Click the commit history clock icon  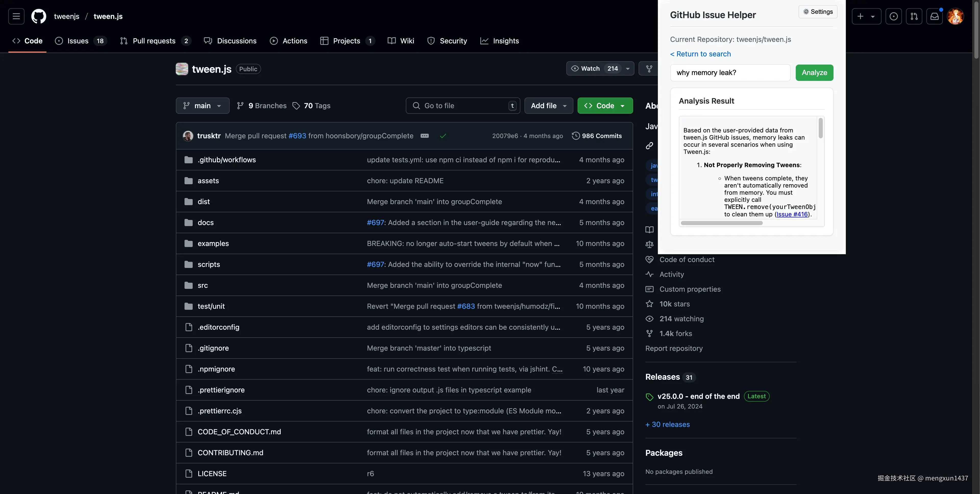tap(576, 136)
